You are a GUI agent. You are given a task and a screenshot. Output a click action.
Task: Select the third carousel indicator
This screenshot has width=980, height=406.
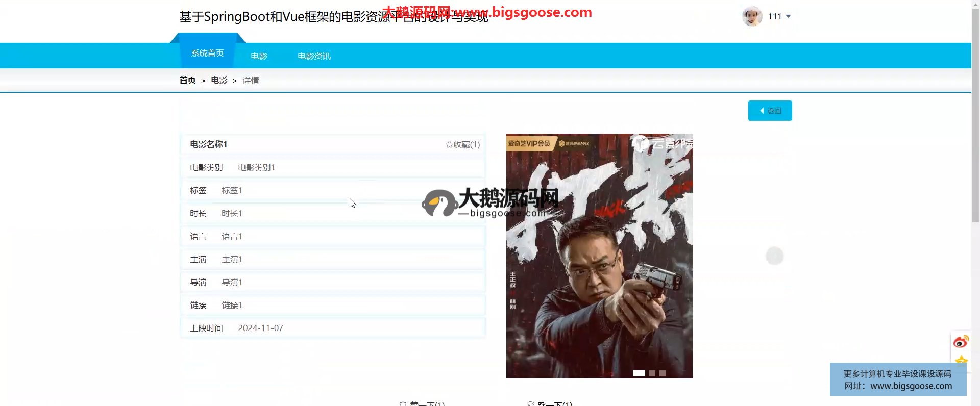tap(663, 373)
